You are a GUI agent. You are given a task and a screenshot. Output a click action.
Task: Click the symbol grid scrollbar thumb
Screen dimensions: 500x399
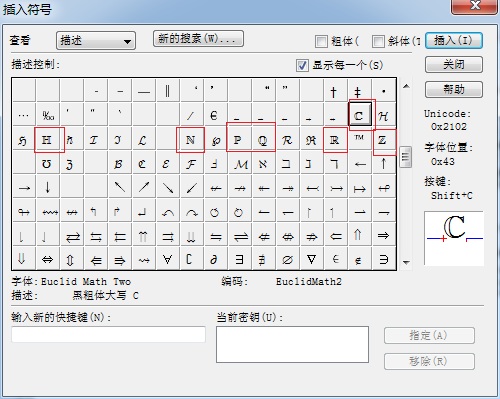[406, 156]
